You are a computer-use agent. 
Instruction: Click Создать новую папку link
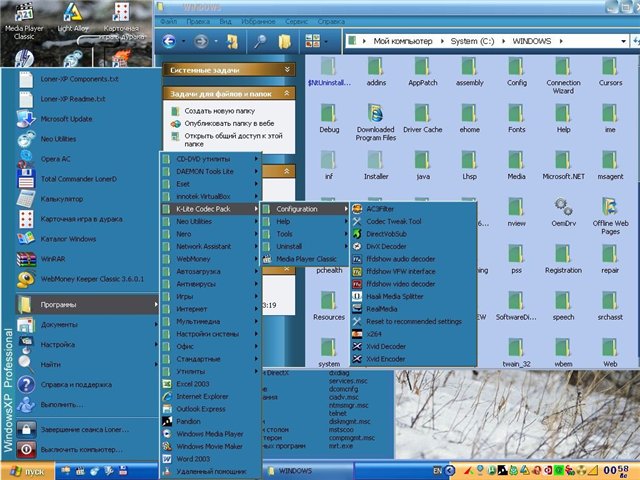click(x=220, y=111)
